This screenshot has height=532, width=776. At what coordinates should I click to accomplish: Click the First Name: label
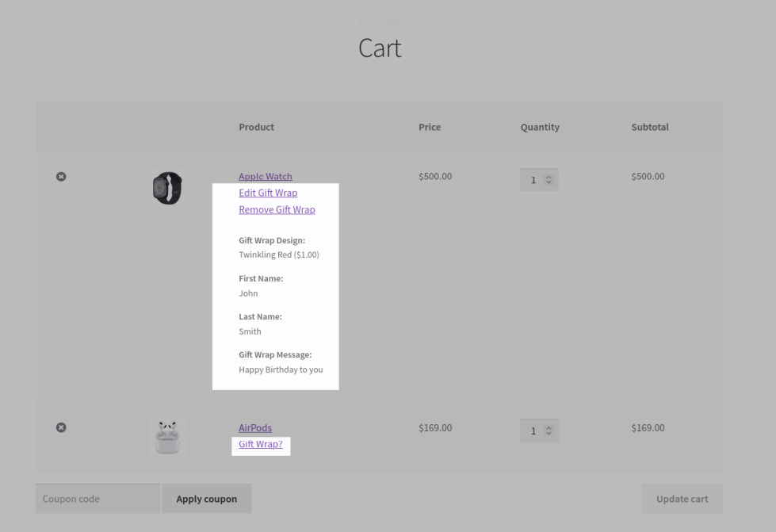pos(261,278)
